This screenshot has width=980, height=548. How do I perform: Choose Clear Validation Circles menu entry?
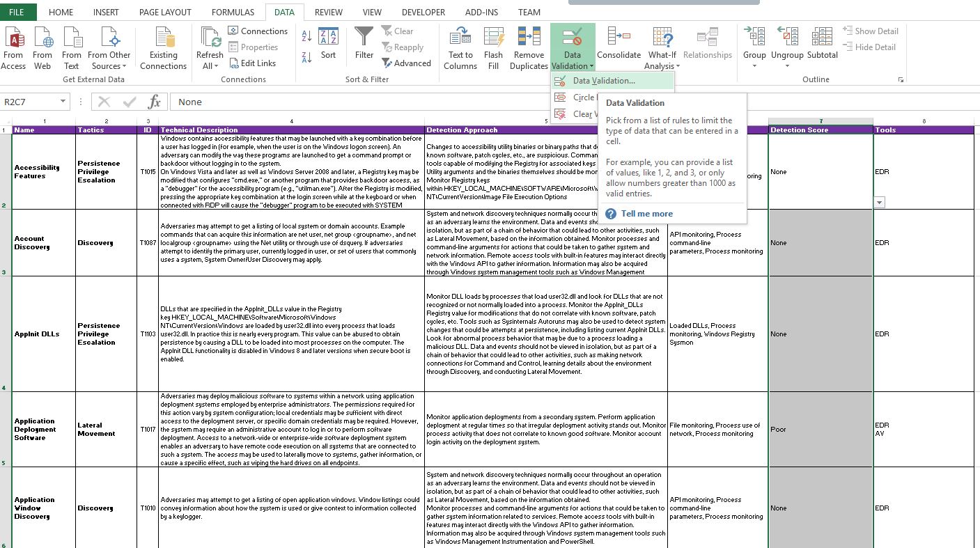click(574, 114)
